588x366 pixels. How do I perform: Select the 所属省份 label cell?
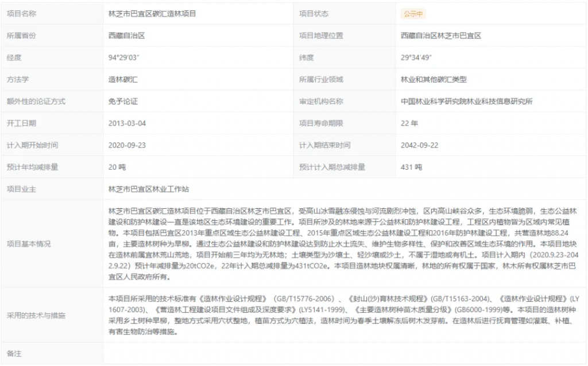coord(21,36)
